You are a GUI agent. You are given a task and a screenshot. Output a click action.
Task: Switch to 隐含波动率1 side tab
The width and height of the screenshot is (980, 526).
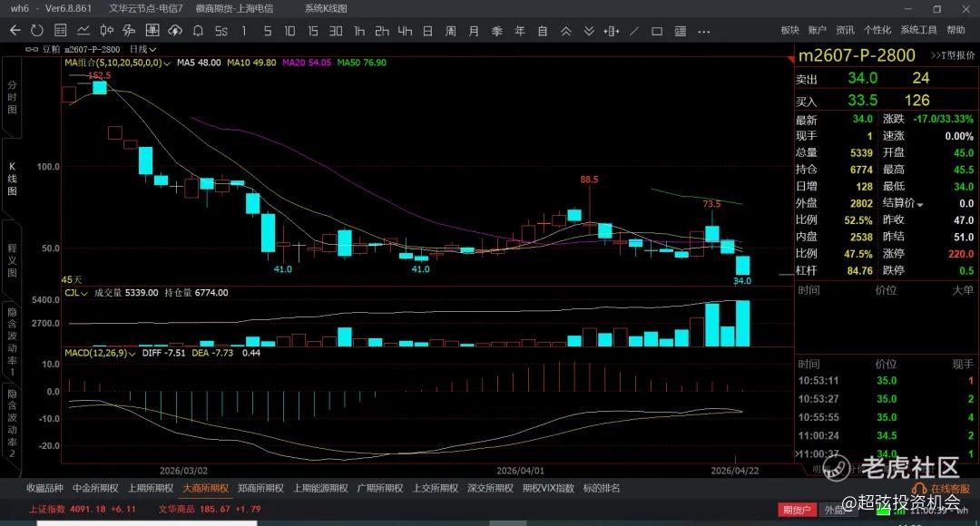coord(12,341)
